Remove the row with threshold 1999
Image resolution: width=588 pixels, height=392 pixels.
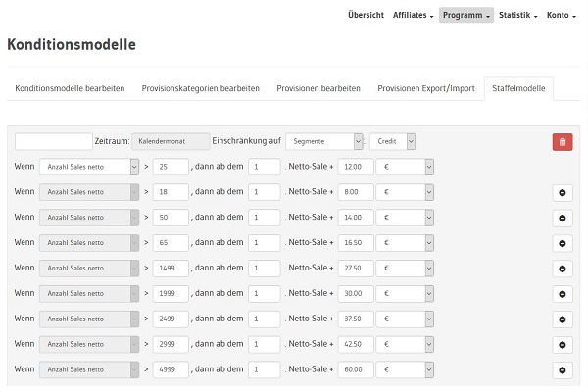coord(563,294)
